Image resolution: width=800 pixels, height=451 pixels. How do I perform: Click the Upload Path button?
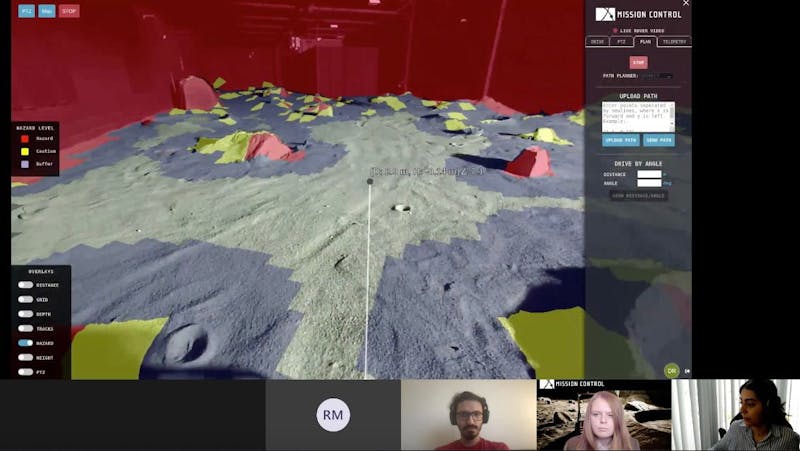coord(620,140)
